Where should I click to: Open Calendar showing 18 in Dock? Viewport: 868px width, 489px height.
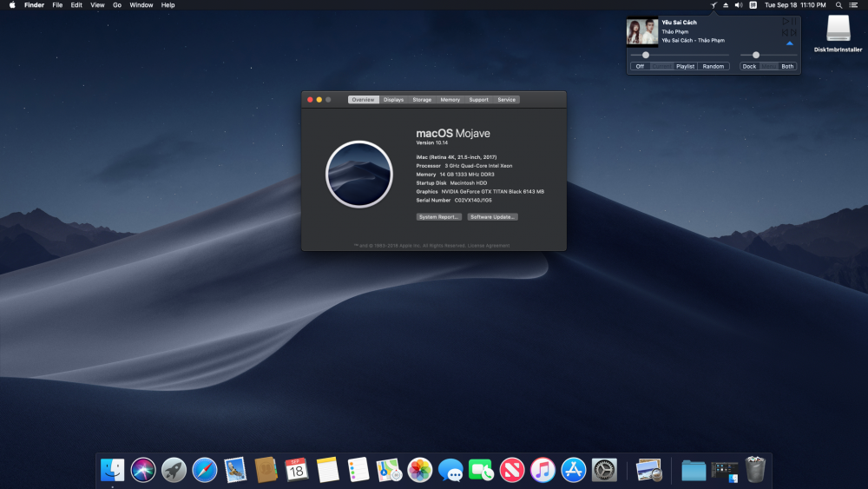click(x=297, y=470)
